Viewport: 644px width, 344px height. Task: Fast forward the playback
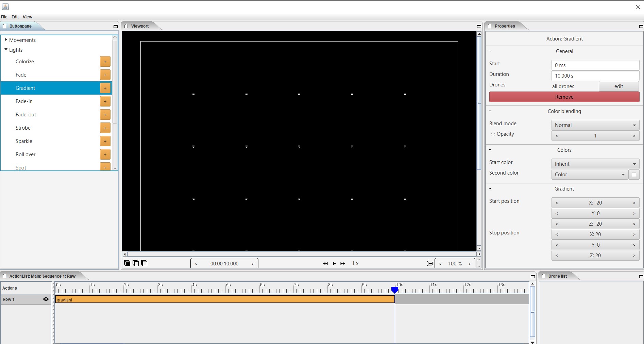(x=343, y=263)
